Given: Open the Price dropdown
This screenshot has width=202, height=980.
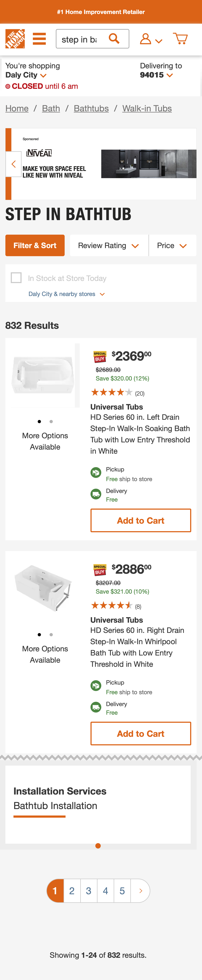Looking at the screenshot, I should 172,245.
